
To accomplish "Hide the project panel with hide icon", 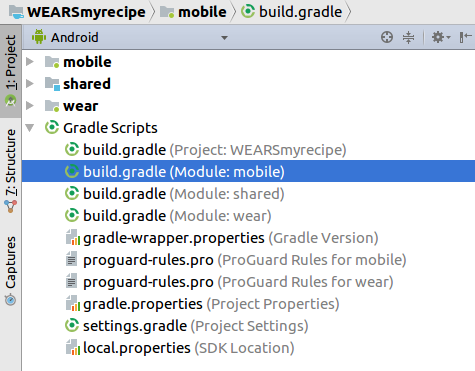I will tap(465, 37).
